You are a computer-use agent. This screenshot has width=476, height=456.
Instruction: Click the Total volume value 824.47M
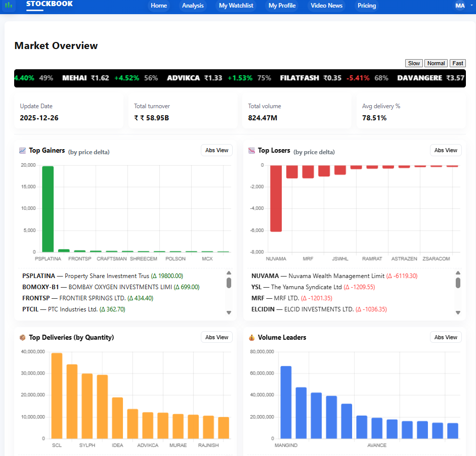click(x=263, y=118)
